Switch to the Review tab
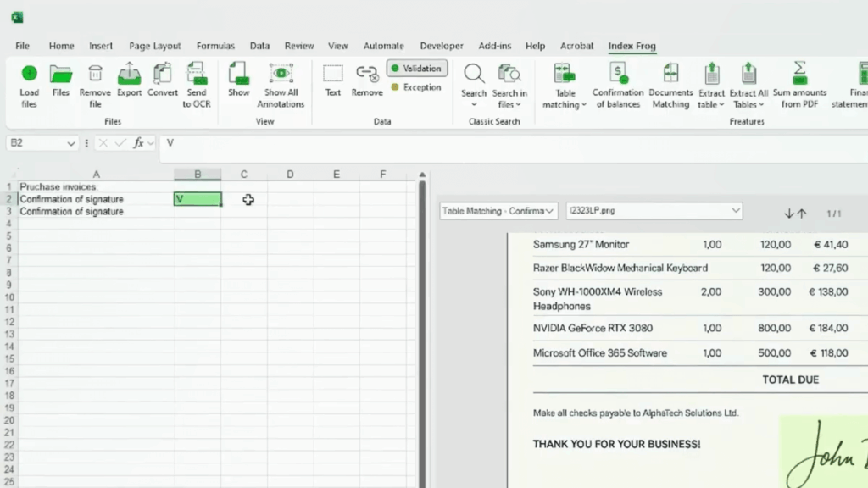The image size is (868, 488). [299, 46]
